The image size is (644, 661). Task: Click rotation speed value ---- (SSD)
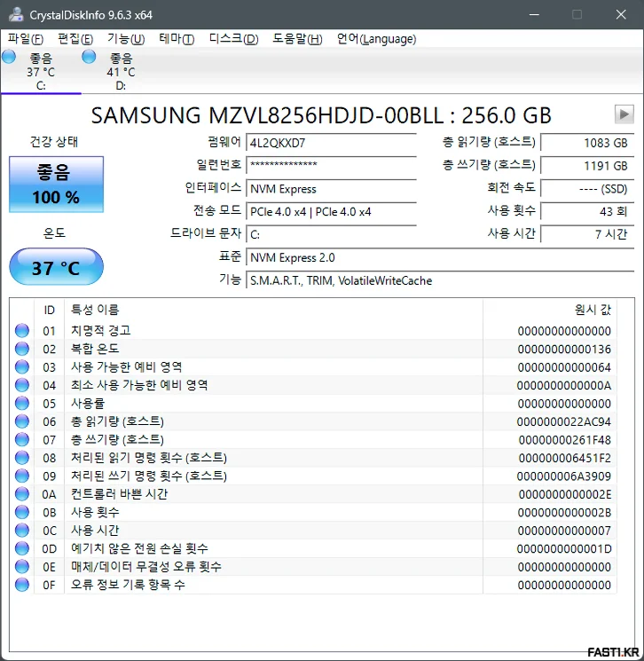pos(587,188)
